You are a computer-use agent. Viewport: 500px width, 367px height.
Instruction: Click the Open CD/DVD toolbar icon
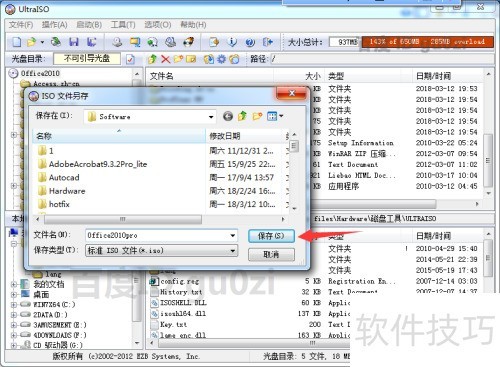coord(56,42)
